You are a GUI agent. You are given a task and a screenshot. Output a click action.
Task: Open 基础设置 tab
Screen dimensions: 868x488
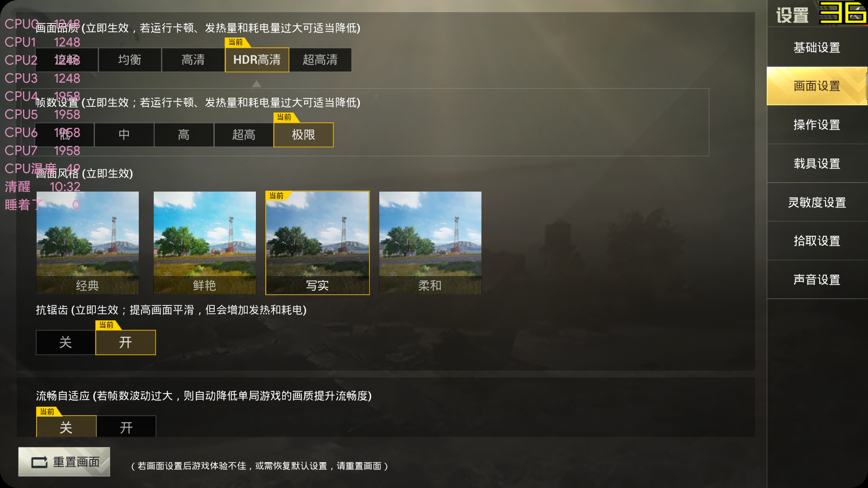[817, 47]
